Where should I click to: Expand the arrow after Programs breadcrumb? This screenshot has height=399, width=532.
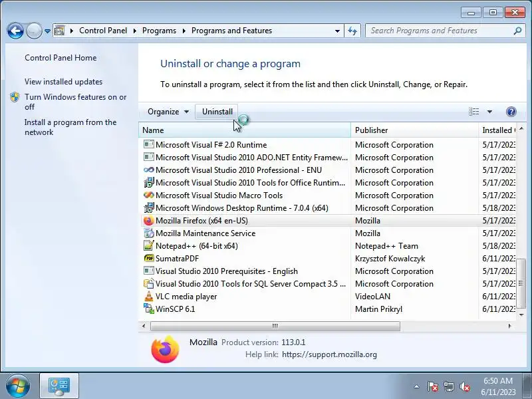[184, 31]
